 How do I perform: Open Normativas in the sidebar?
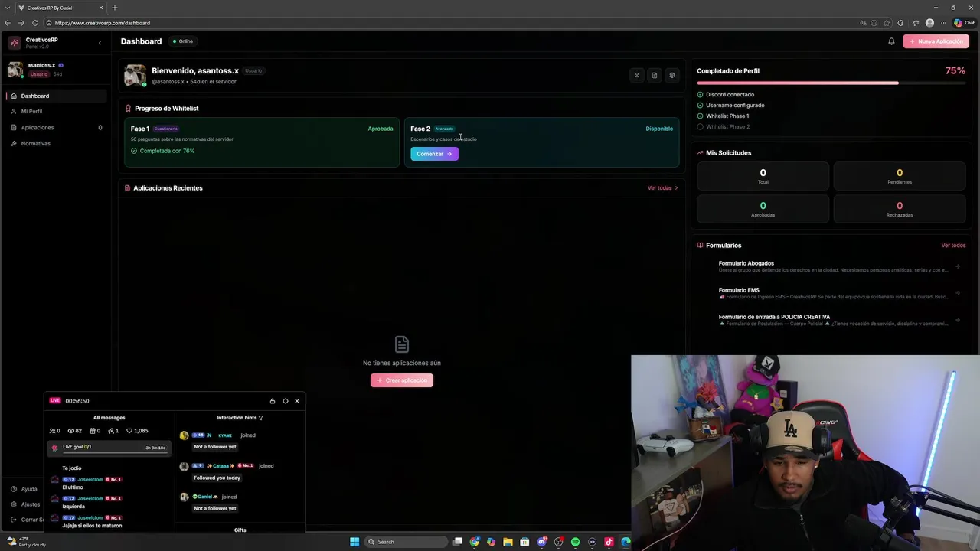point(55,143)
